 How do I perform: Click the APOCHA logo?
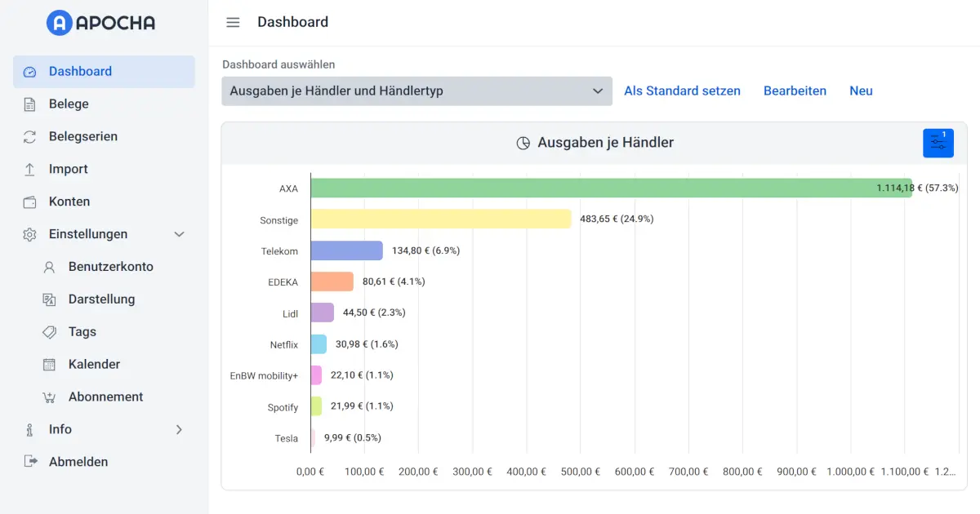(100, 23)
